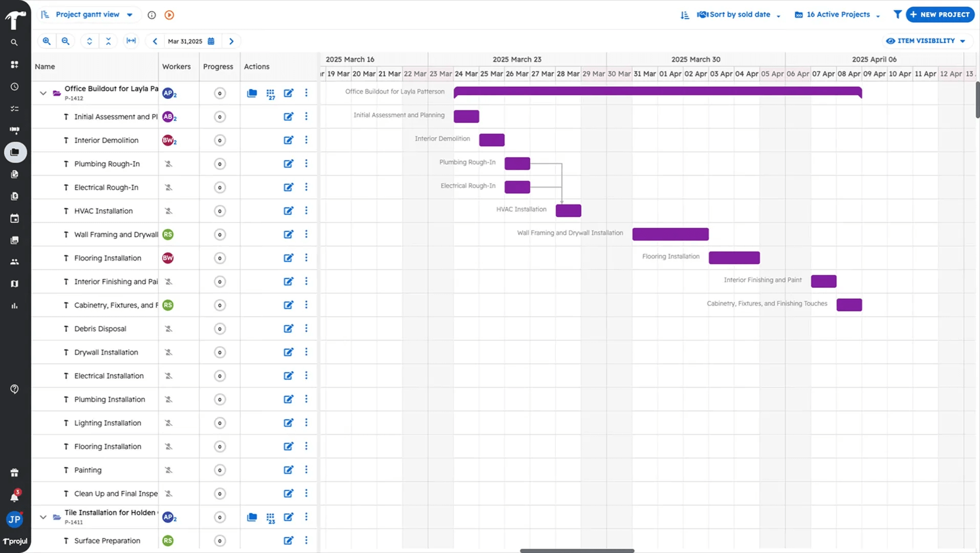Click the play tutorial icon

[x=169, y=15]
